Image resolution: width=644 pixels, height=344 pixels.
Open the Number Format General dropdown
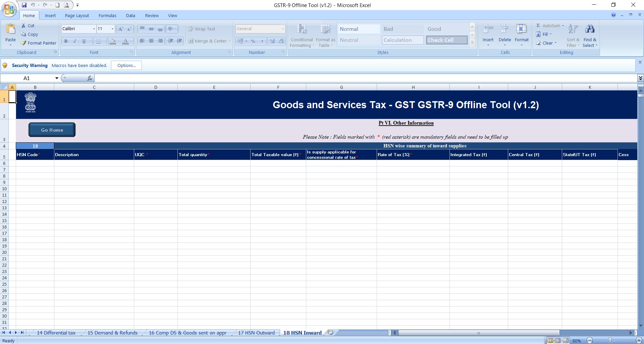[x=282, y=29]
